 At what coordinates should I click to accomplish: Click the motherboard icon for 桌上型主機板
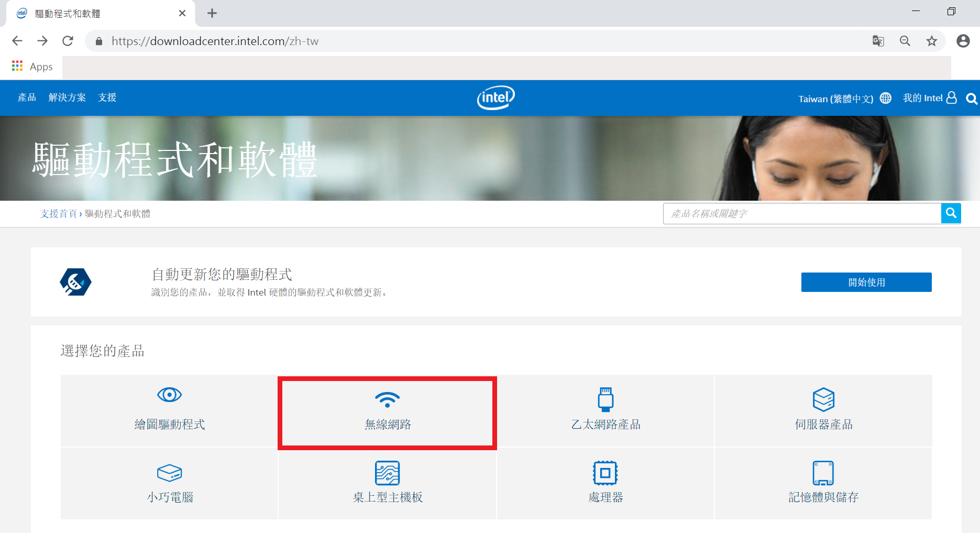click(x=388, y=473)
